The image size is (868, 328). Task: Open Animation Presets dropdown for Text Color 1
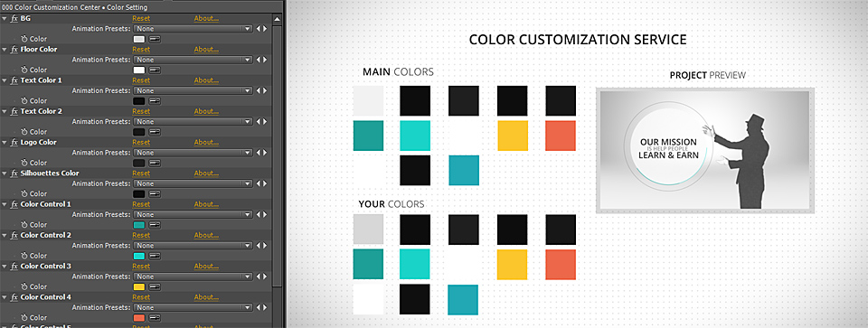coord(193,90)
